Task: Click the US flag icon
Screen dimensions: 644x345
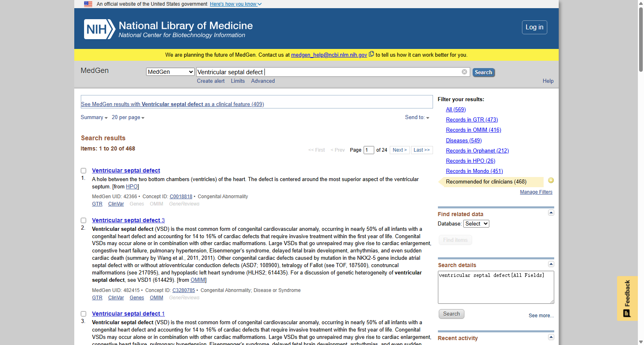Action: (88, 4)
